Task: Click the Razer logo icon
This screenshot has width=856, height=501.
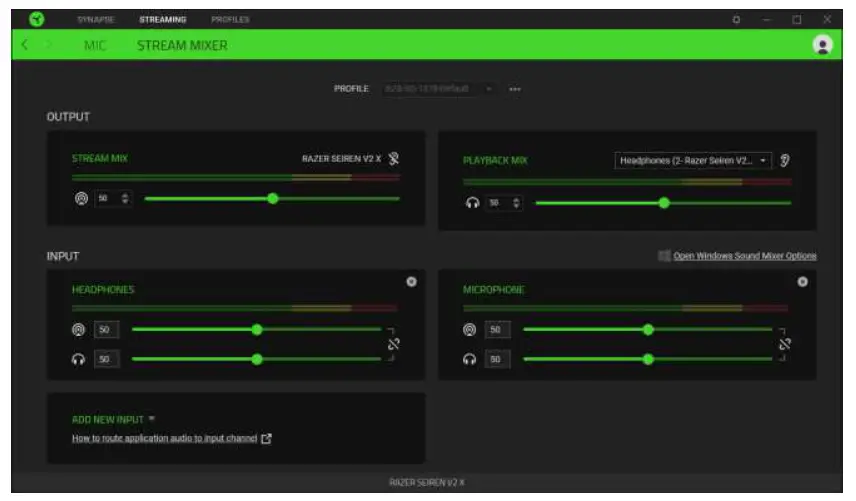Action: coord(37,19)
